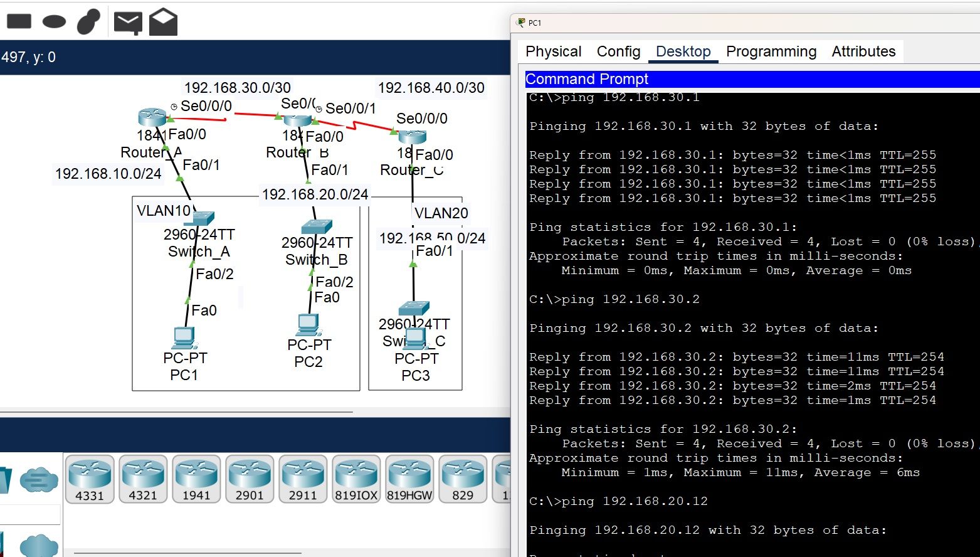
Task: Click the Router_A device in topology
Action: point(152,118)
